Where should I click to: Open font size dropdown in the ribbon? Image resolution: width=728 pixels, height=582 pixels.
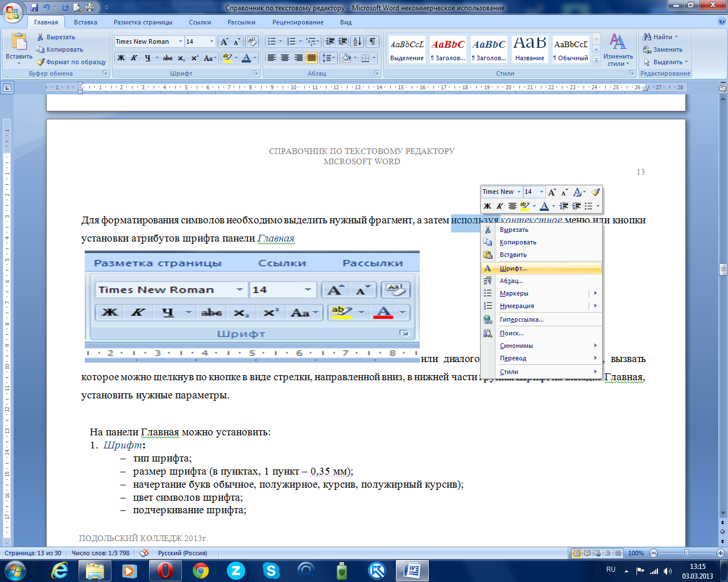click(212, 41)
